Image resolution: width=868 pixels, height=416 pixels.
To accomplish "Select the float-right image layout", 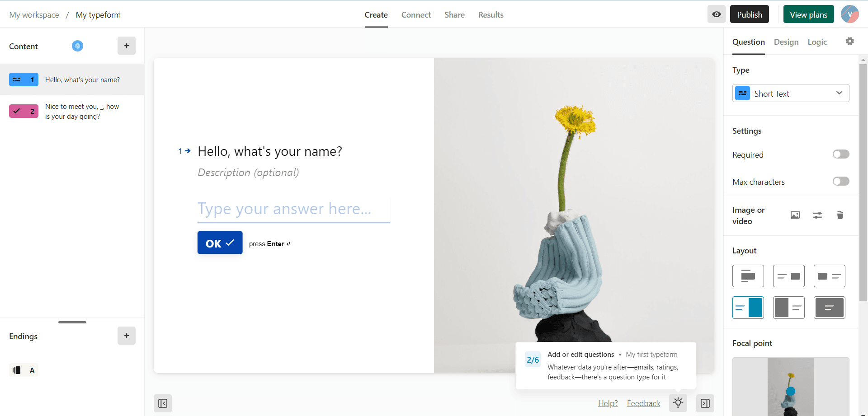I will (789, 276).
